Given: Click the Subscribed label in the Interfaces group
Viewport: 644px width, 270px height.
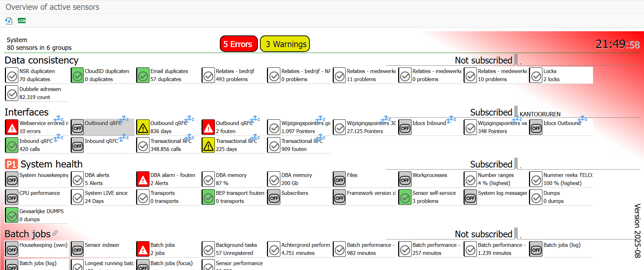Looking at the screenshot, I should pyautogui.click(x=491, y=112).
